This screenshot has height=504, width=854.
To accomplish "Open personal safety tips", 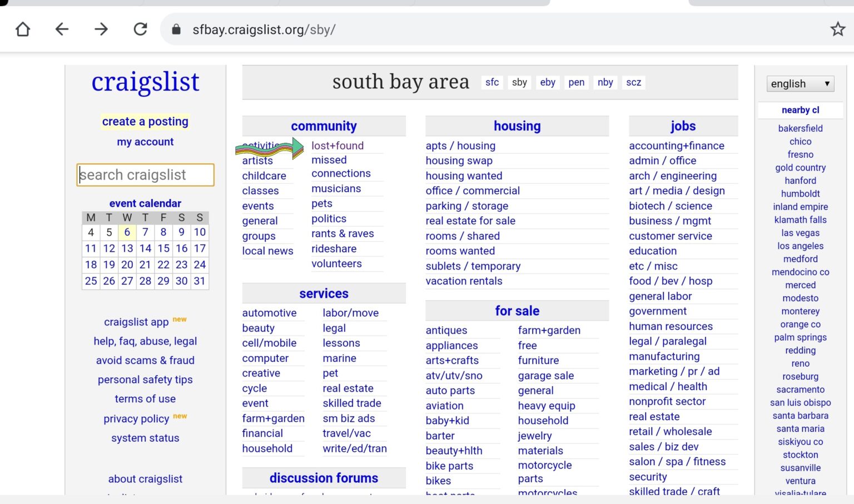I will tap(145, 380).
